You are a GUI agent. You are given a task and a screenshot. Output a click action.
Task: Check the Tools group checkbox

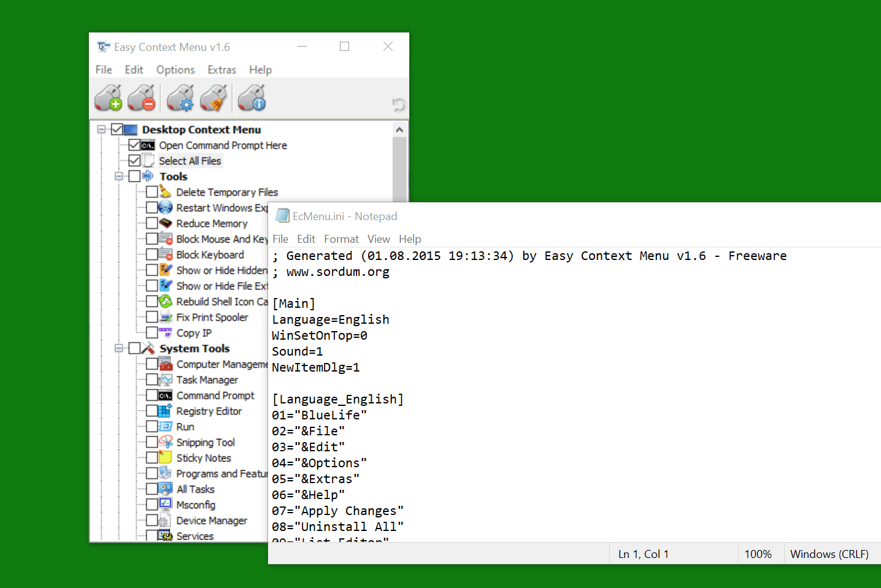134,177
